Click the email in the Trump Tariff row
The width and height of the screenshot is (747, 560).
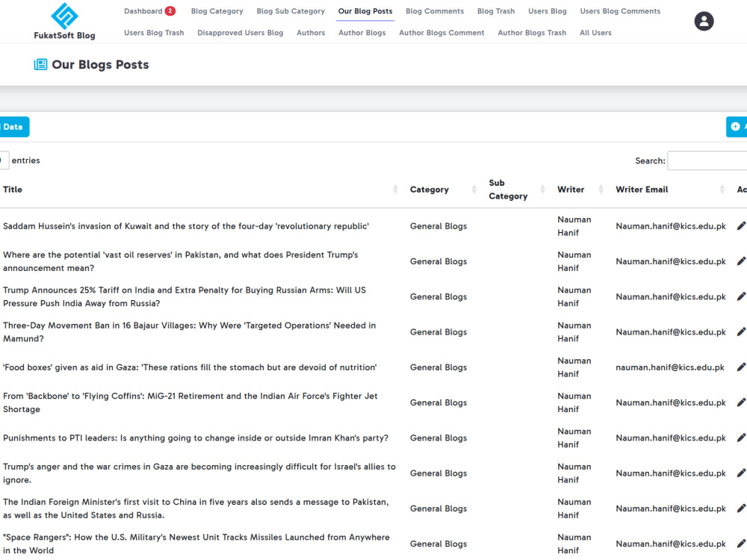[671, 296]
